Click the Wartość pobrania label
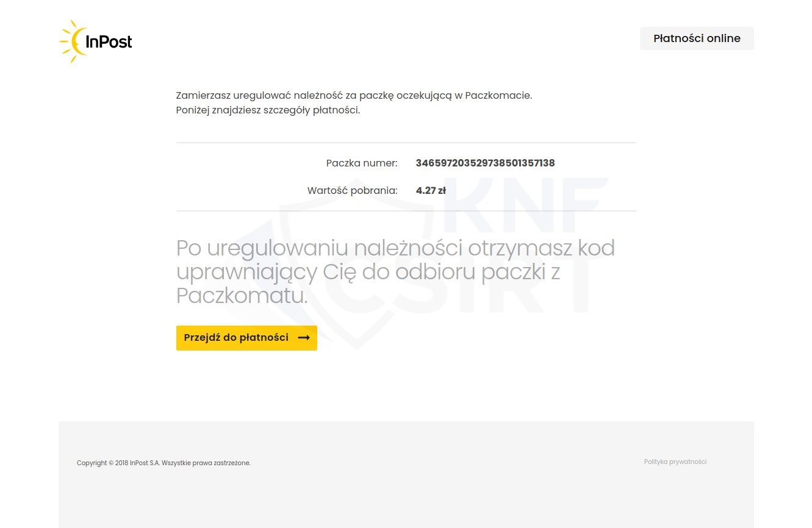The width and height of the screenshot is (812, 528). [x=352, y=190]
